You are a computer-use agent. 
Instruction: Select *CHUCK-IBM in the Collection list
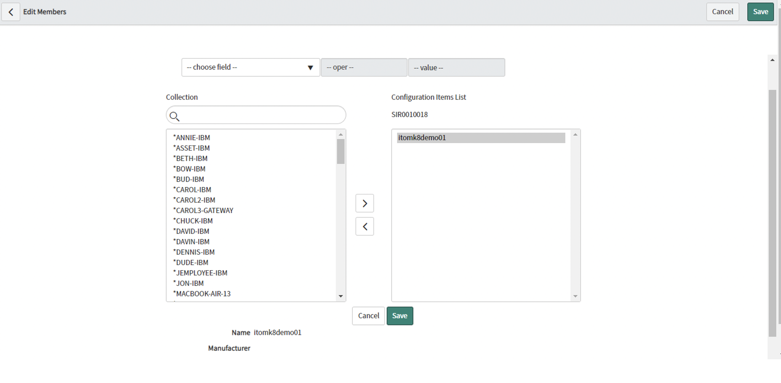pyautogui.click(x=193, y=221)
